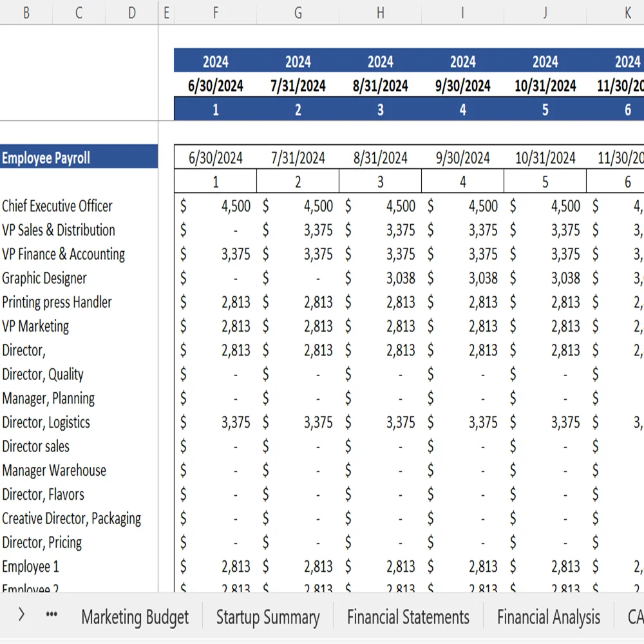Image resolution: width=644 pixels, height=644 pixels.
Task: Select the Employee Payroll header cell
Action: click(79, 156)
